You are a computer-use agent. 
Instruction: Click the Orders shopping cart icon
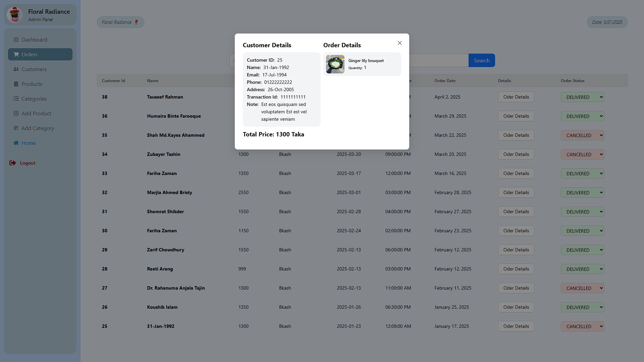[16, 54]
